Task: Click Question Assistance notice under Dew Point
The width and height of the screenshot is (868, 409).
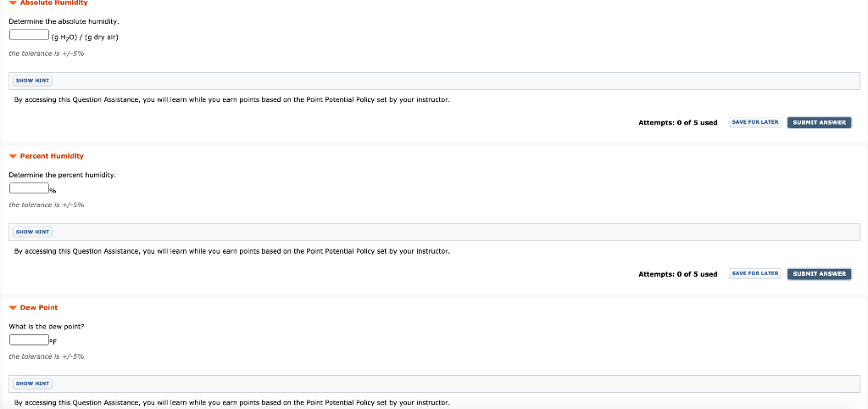Action: tap(232, 403)
